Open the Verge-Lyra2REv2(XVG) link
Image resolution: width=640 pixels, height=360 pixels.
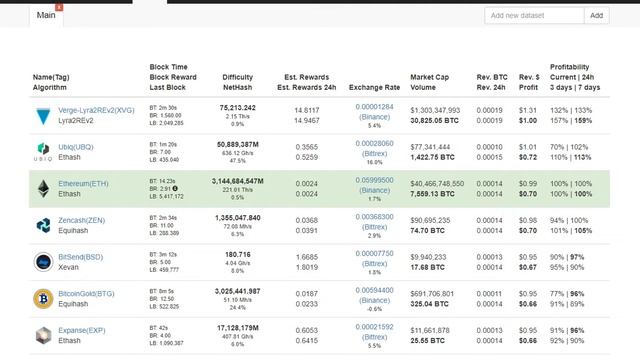[96, 110]
